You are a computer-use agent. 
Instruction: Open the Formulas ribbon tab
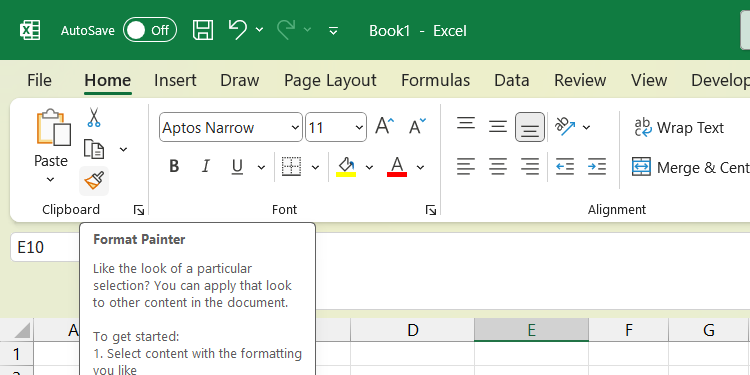pos(435,80)
